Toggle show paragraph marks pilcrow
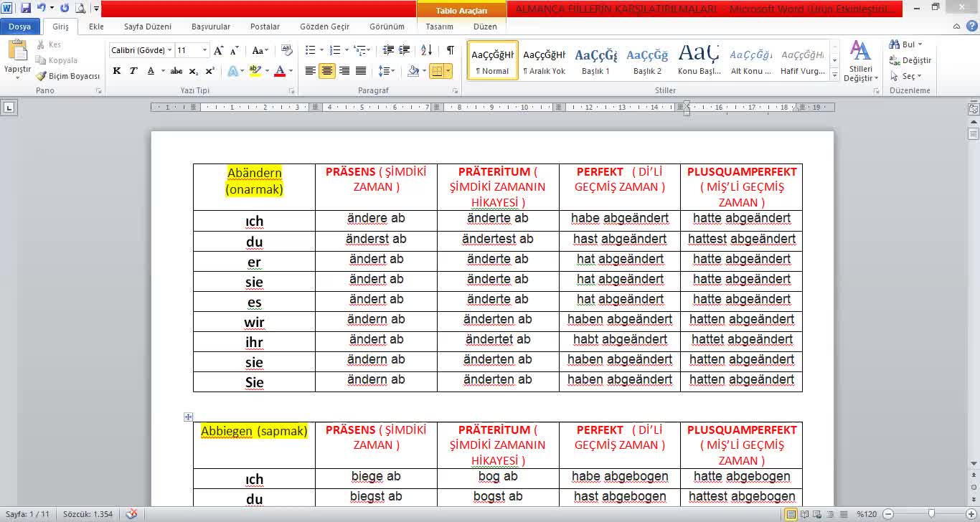 coord(450,50)
